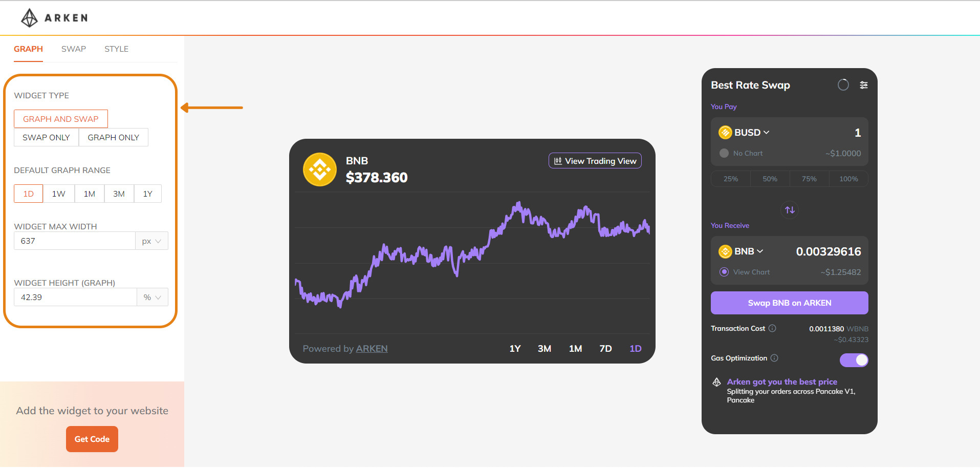Click the Transaction Cost info icon

(x=772, y=328)
